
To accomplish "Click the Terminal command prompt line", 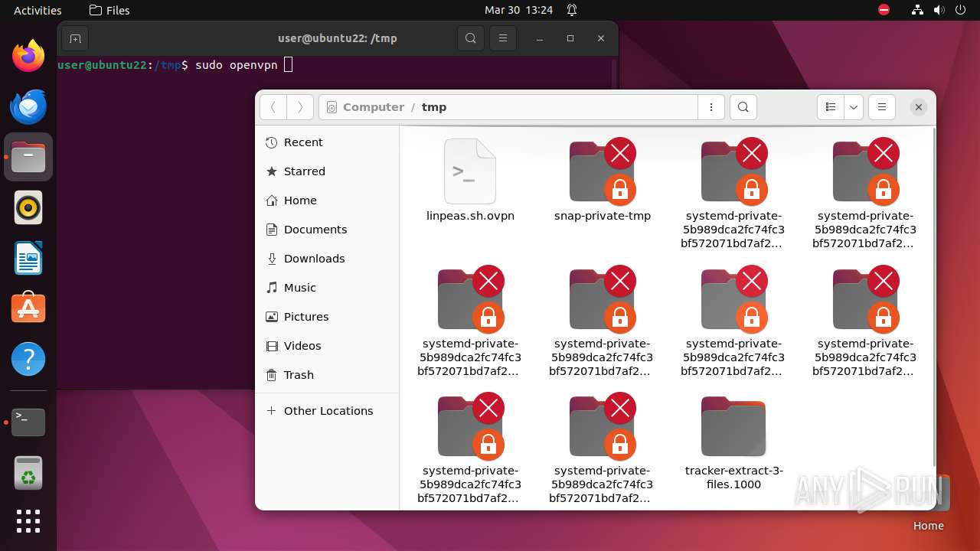I will coord(175,65).
